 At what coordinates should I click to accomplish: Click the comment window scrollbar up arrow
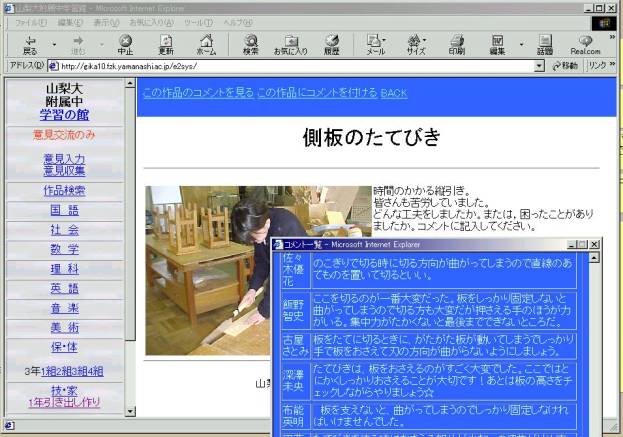(x=594, y=258)
